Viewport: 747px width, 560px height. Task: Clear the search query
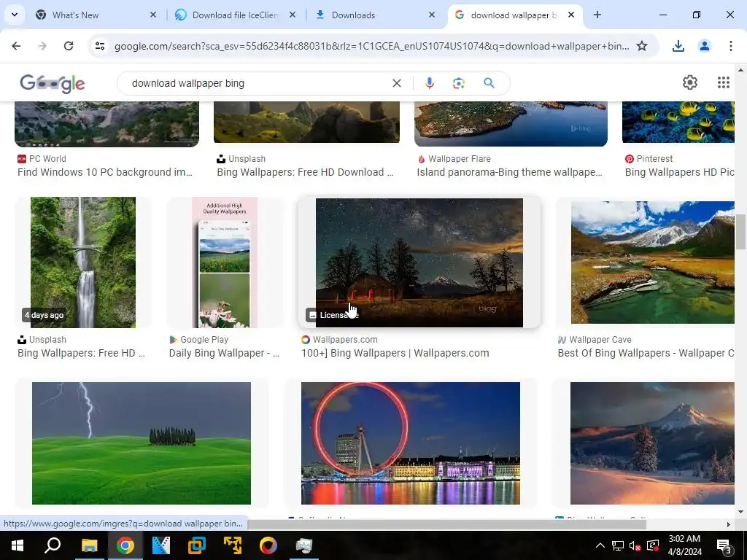(396, 83)
